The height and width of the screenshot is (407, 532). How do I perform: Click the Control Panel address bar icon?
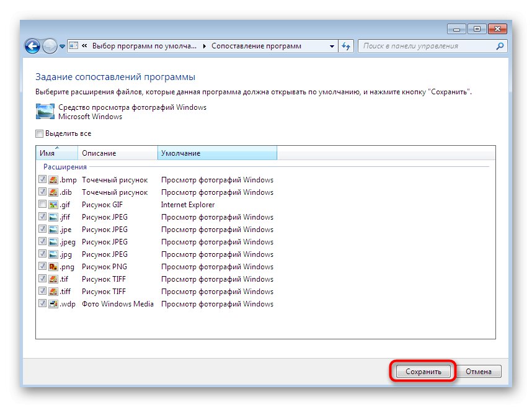73,45
